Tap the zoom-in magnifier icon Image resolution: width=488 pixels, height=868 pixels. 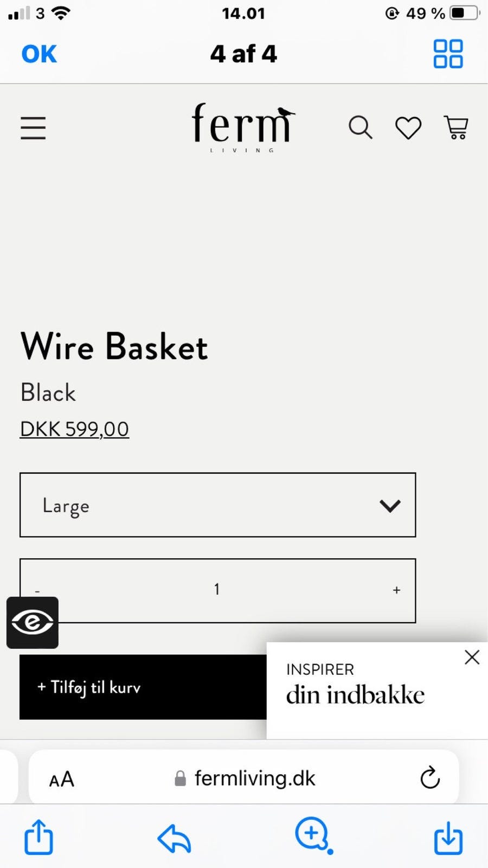[314, 835]
